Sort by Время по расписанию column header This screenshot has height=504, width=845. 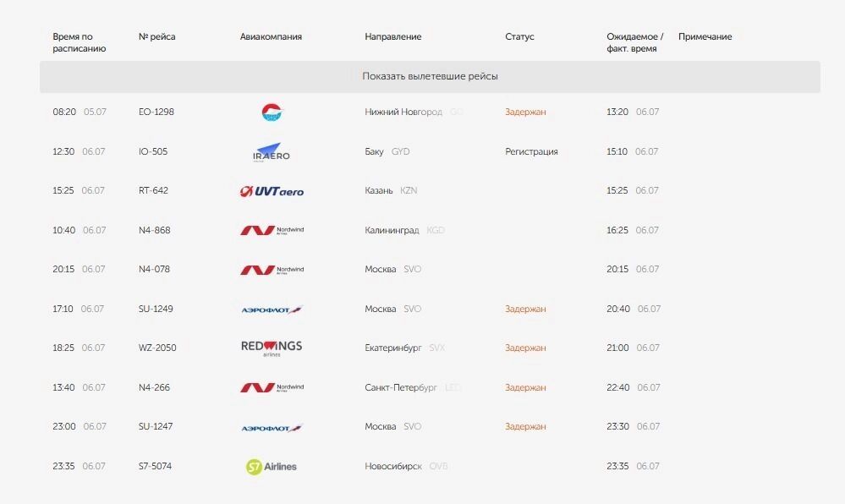pos(79,42)
